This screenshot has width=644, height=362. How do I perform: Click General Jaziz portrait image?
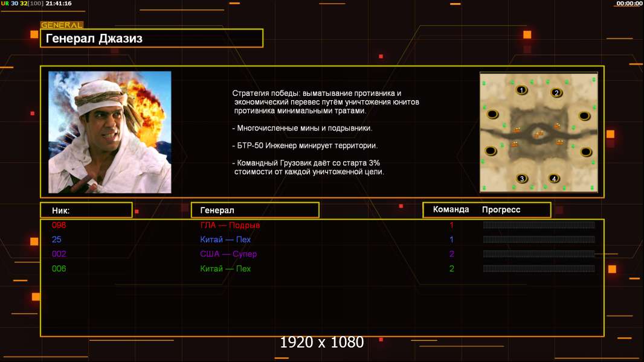[x=110, y=132]
